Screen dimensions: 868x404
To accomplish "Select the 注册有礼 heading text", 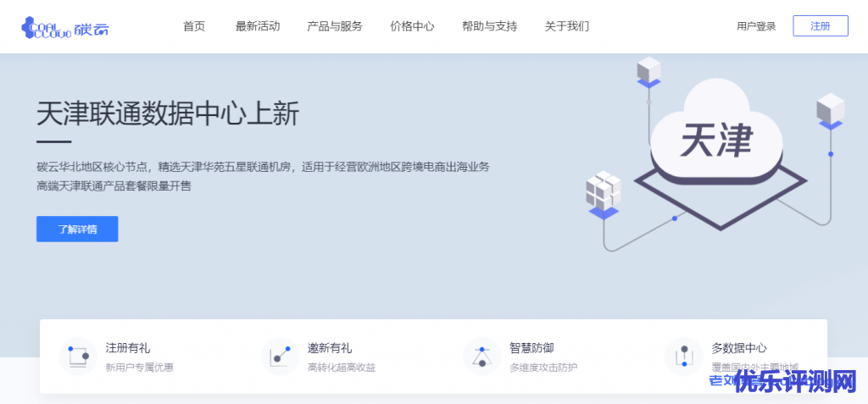I will tap(128, 348).
